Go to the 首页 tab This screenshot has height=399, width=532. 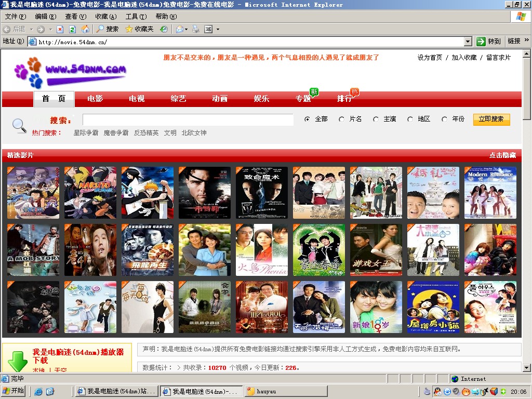click(54, 99)
